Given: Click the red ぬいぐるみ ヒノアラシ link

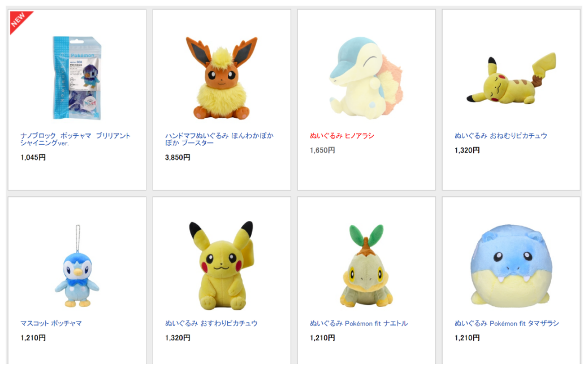Looking at the screenshot, I should 342,136.
